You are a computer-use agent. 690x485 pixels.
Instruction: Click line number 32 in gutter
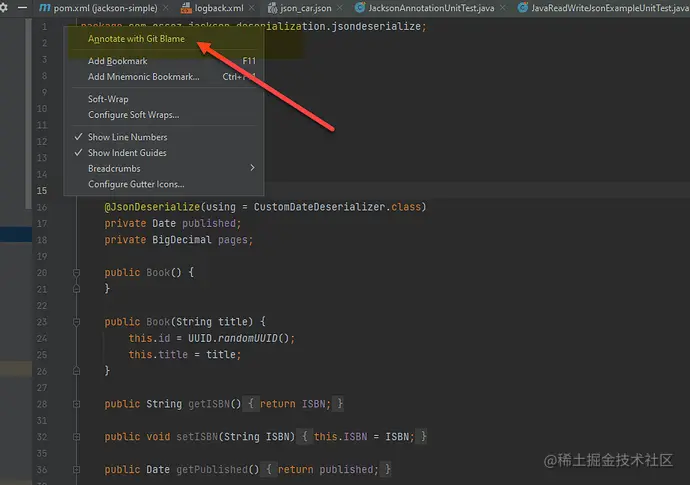tap(42, 437)
